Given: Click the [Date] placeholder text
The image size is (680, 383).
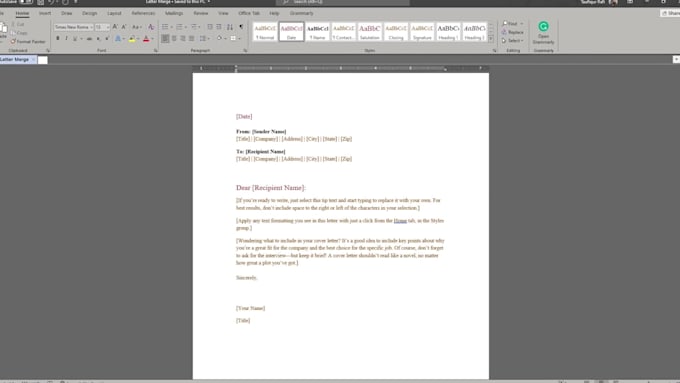Looking at the screenshot, I should (244, 116).
